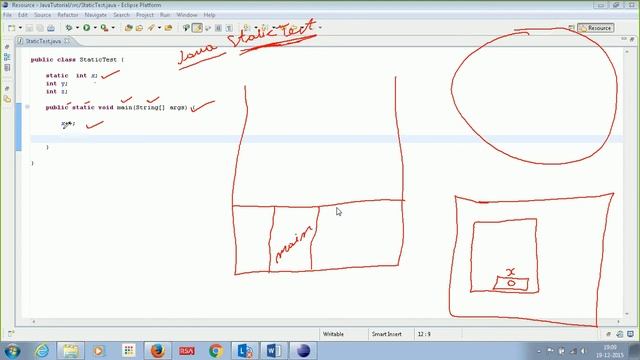Open the Search menu
Viewport: 640px width, 360px height.
tap(121, 15)
